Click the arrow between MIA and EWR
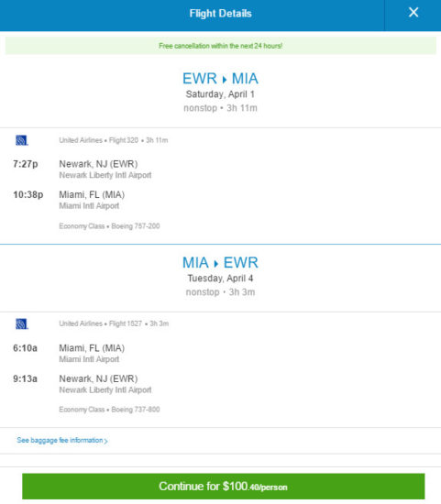441x504 pixels. (216, 263)
